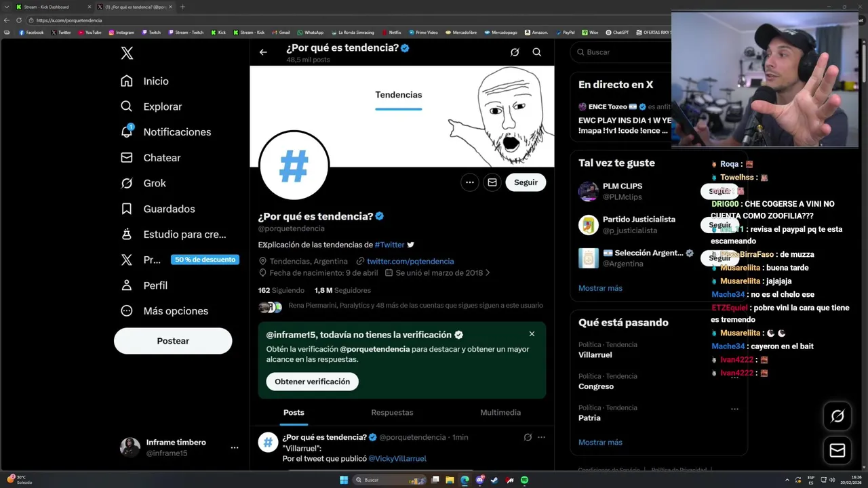Go back with the arrow icon

coord(263,52)
